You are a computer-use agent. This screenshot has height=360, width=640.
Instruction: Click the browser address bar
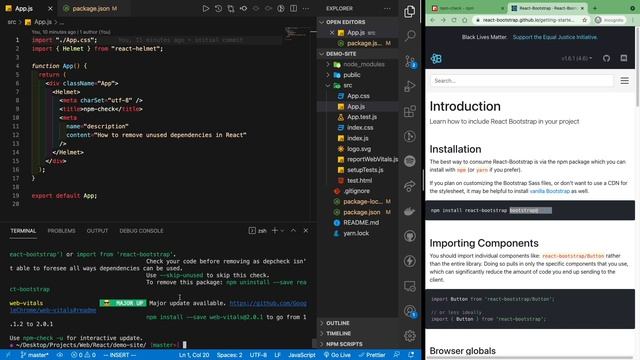(x=529, y=20)
